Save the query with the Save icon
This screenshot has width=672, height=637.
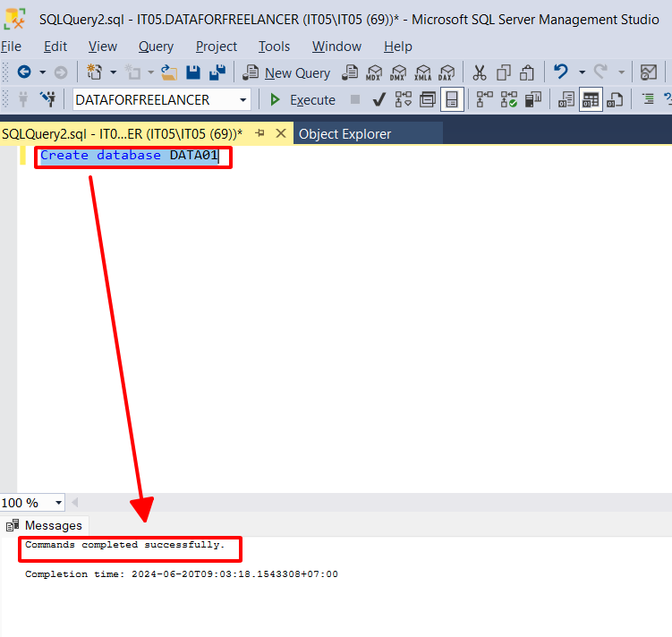(193, 72)
